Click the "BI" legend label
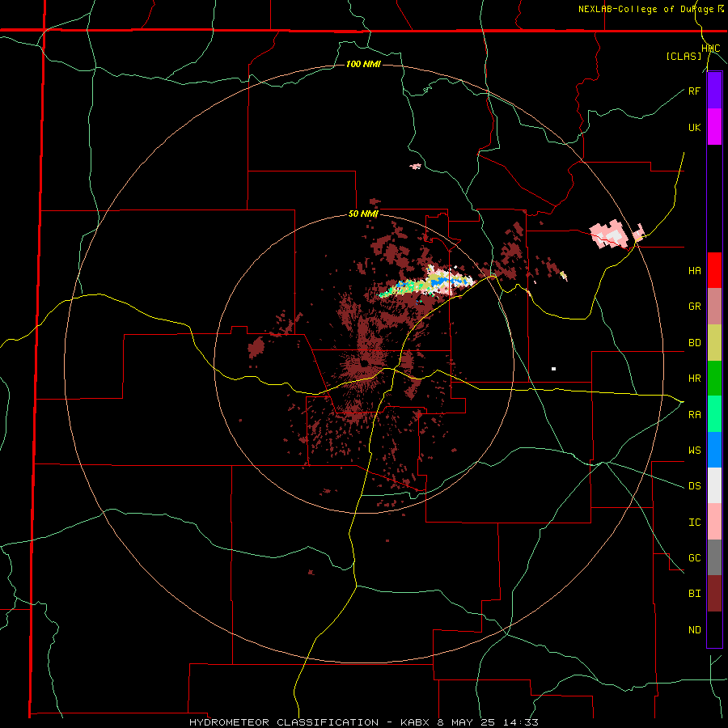This screenshot has height=728, width=728. click(694, 594)
